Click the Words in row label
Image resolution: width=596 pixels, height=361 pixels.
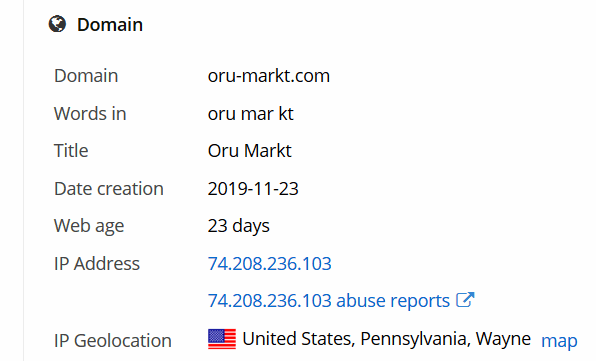(90, 113)
